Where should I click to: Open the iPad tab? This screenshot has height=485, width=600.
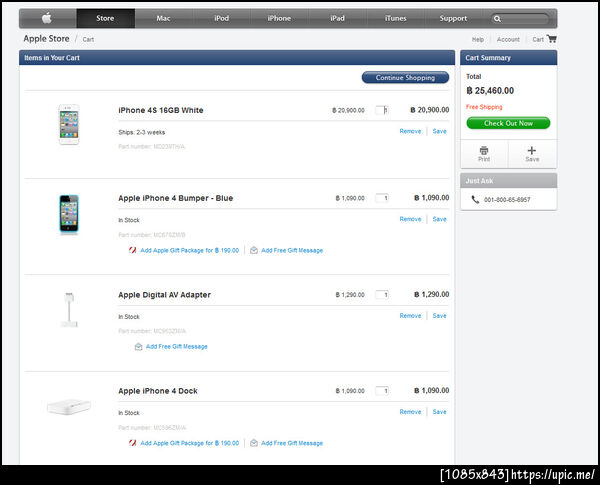point(338,18)
